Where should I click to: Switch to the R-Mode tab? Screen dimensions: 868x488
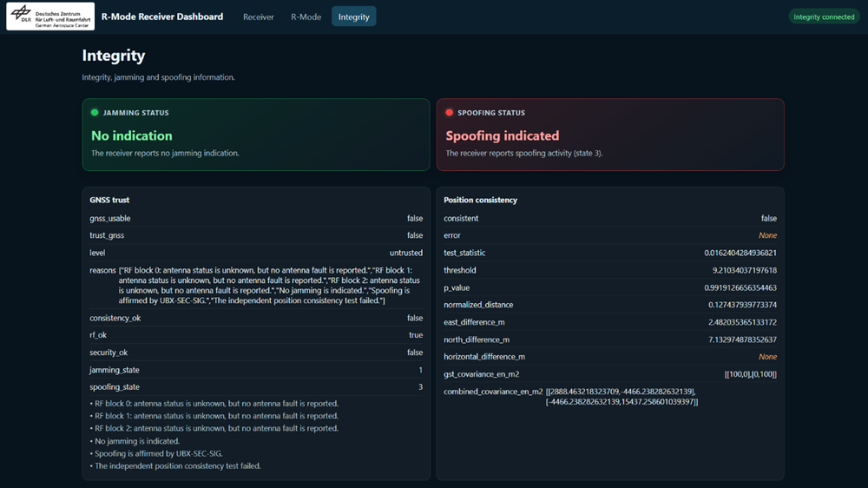tap(306, 16)
